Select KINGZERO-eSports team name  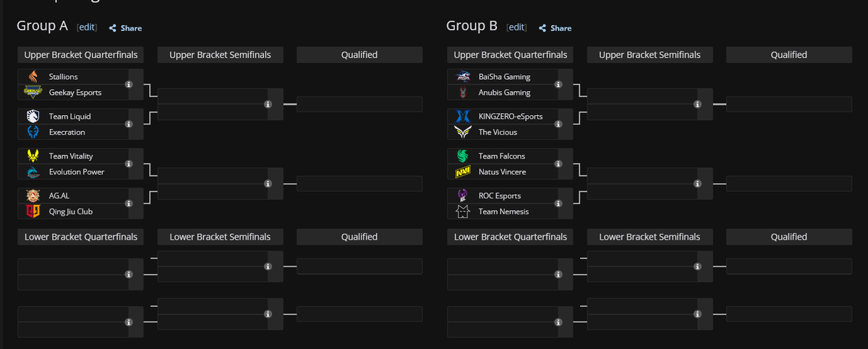(x=511, y=117)
